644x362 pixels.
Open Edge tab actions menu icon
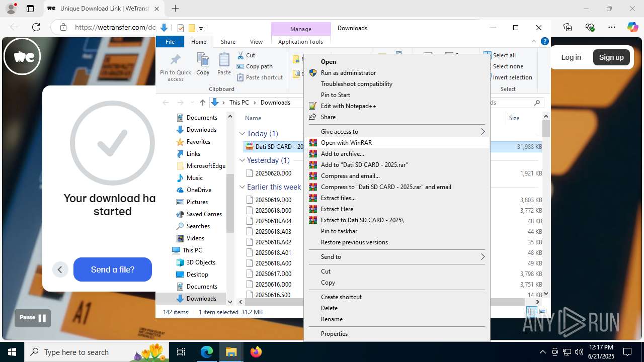[x=30, y=9]
